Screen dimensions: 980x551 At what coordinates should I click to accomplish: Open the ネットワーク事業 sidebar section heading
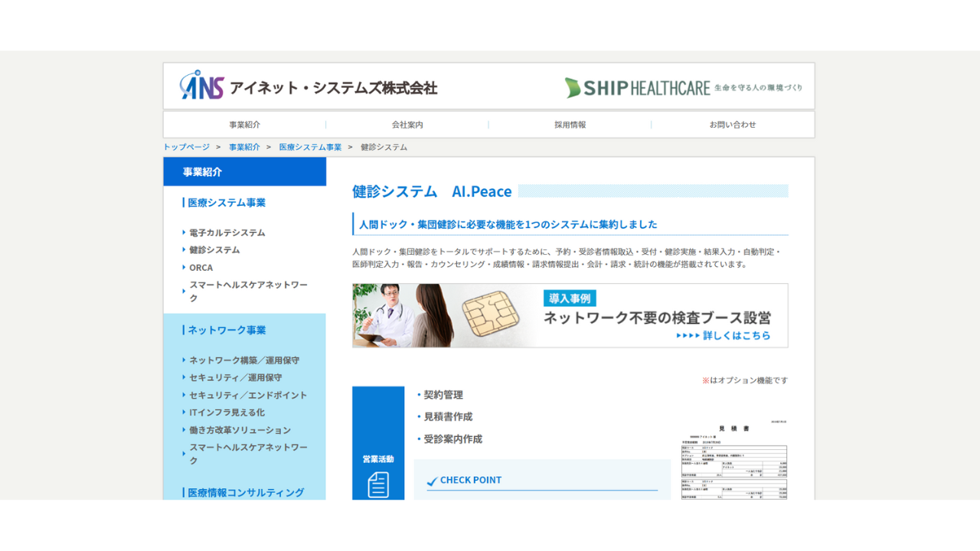click(227, 330)
